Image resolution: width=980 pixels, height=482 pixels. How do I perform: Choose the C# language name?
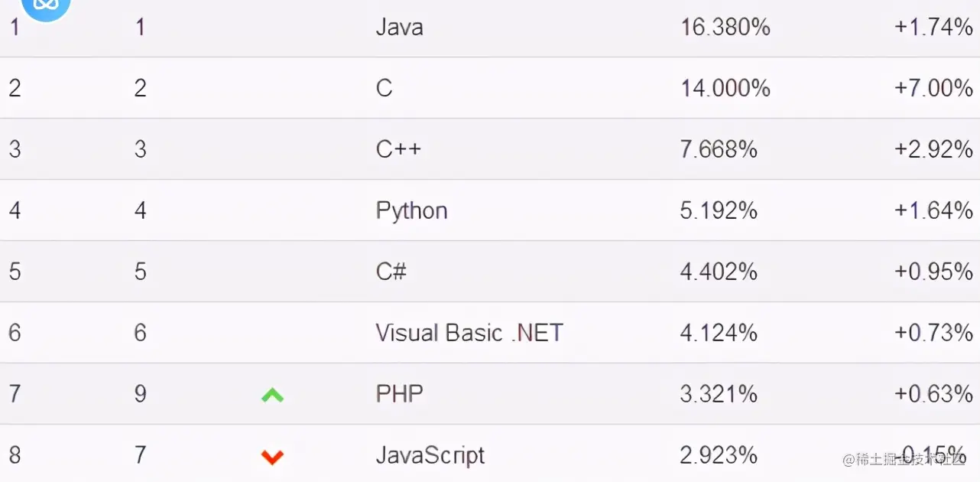(x=391, y=272)
